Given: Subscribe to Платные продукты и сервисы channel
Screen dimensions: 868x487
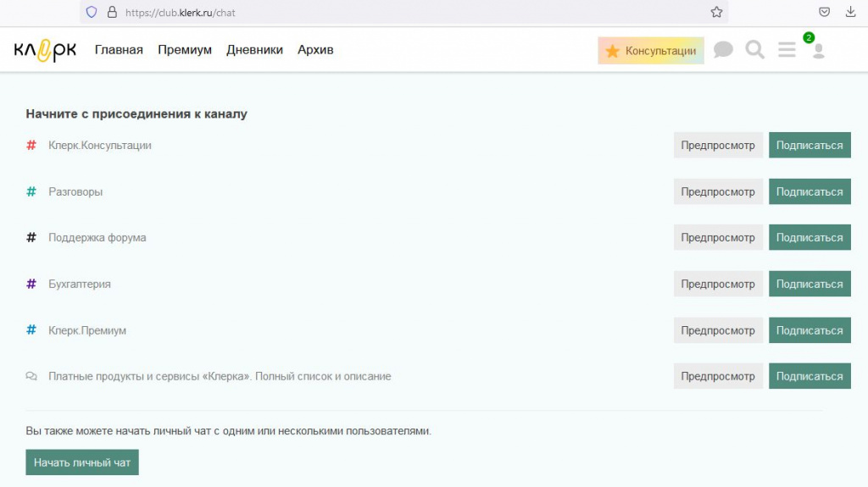Looking at the screenshot, I should pyautogui.click(x=810, y=376).
